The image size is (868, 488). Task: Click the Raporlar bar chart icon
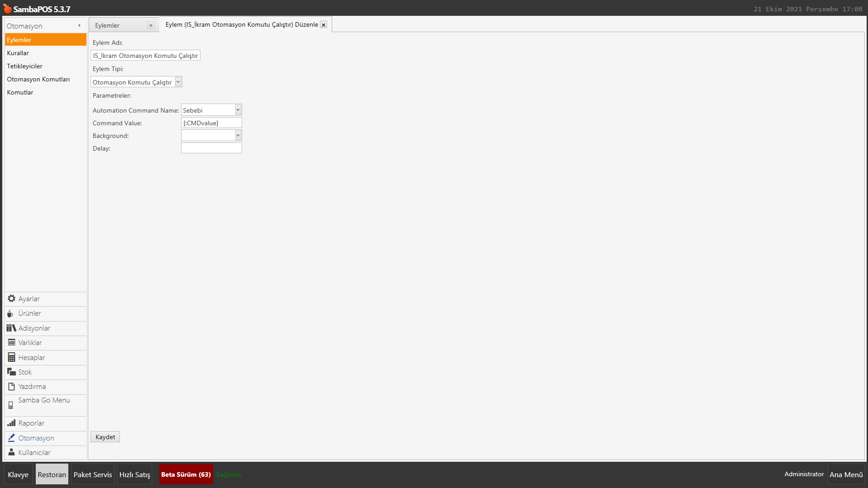pyautogui.click(x=11, y=423)
